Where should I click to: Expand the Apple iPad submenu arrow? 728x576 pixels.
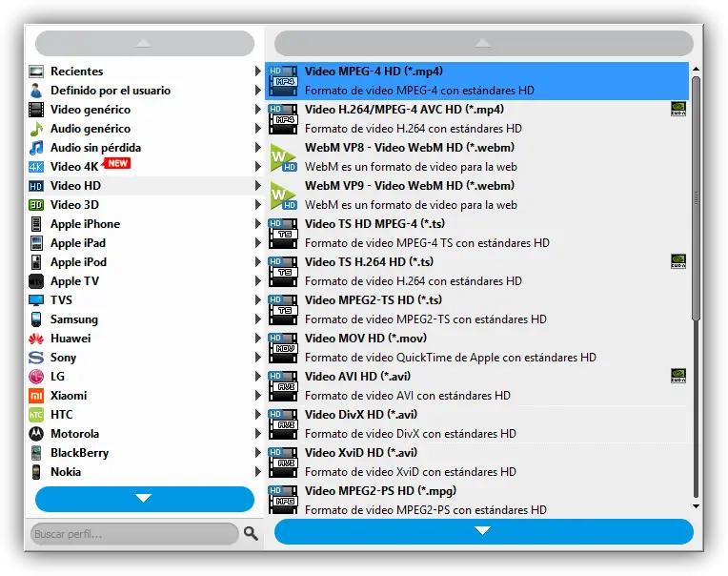(257, 242)
